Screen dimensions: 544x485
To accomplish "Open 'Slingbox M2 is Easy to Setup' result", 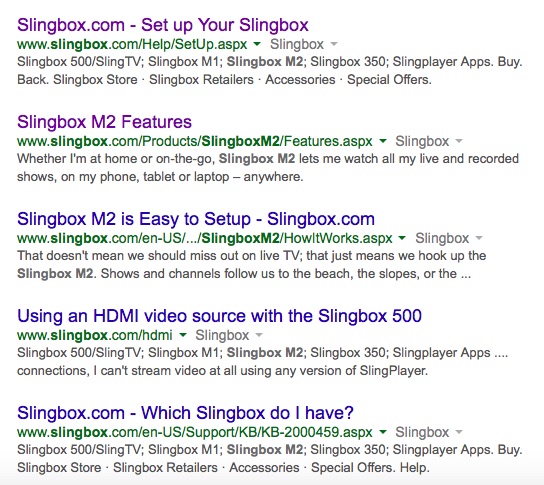I will click(x=196, y=219).
